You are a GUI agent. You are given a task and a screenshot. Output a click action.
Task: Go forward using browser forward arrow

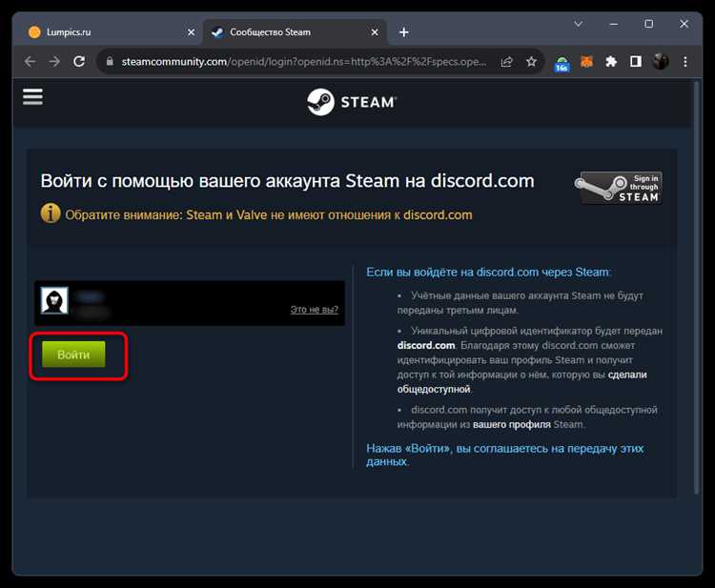coord(54,62)
